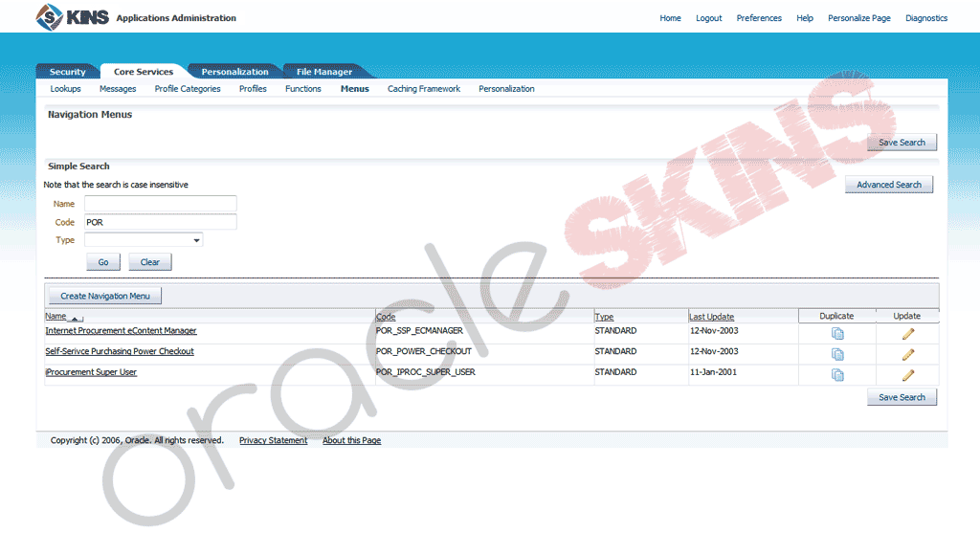Open Diagnostics

tap(926, 18)
